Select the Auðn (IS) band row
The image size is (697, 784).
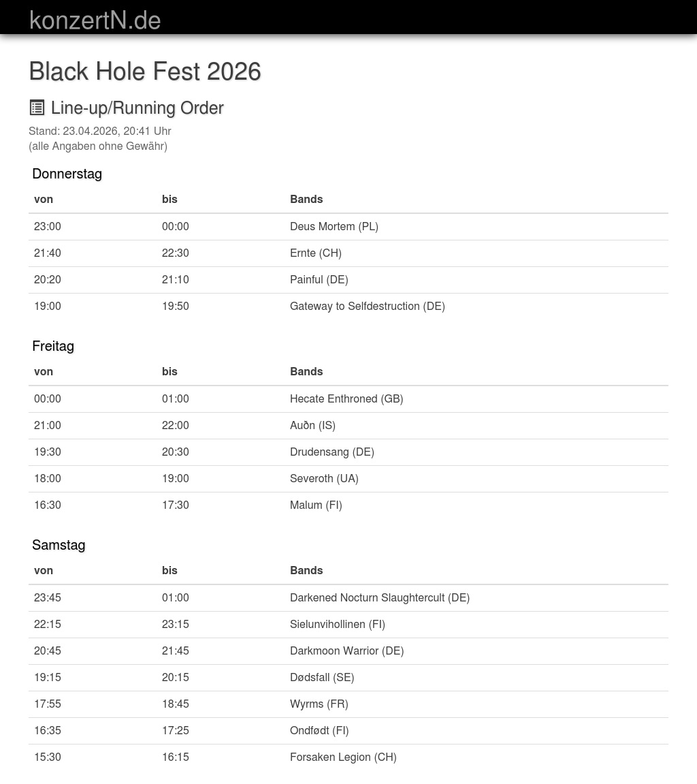pyautogui.click(x=348, y=426)
